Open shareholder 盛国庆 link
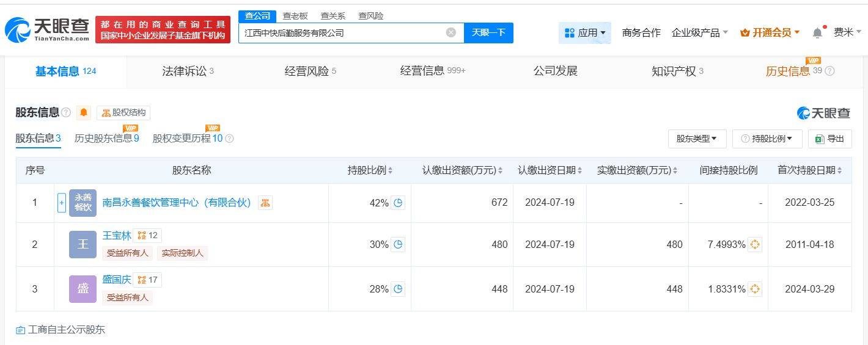This screenshot has width=868, height=345. [117, 280]
